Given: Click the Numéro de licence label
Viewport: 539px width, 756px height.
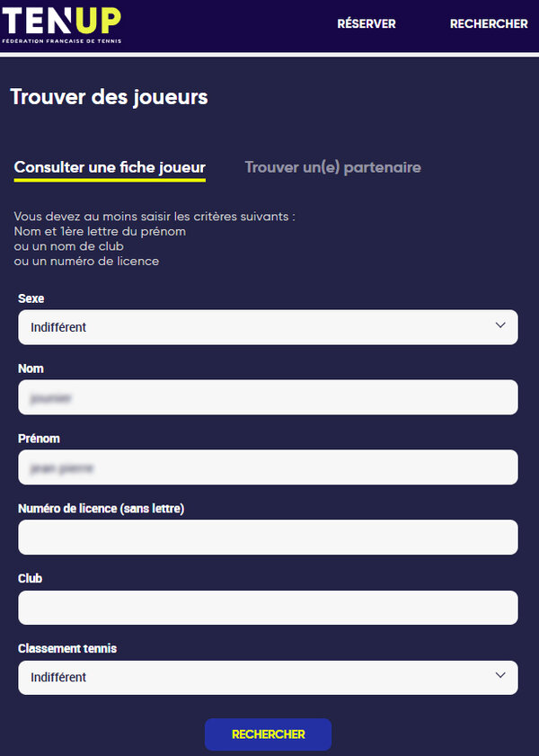Looking at the screenshot, I should coord(101,509).
